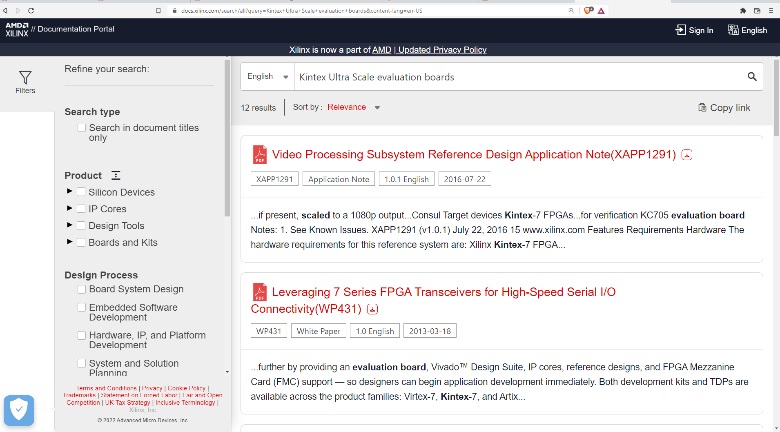Check the Design Tools box

pos(81,226)
